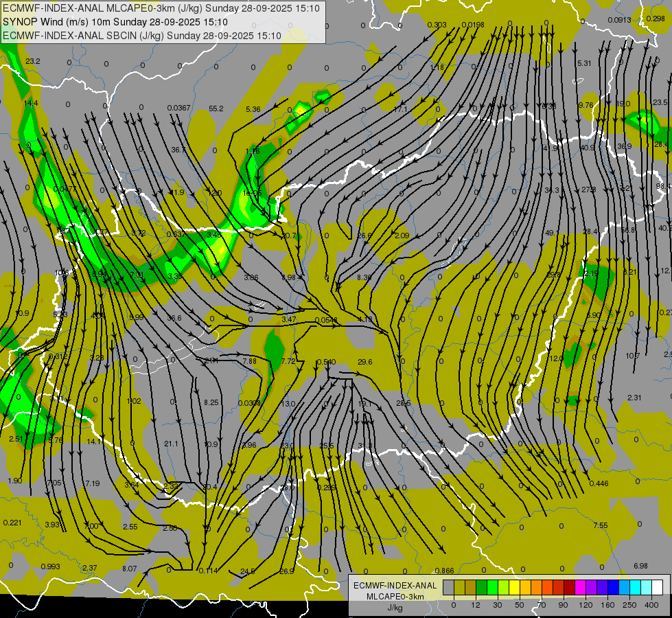
Task: Click the legend title 'MLCAPE0-3km'
Action: point(395,597)
